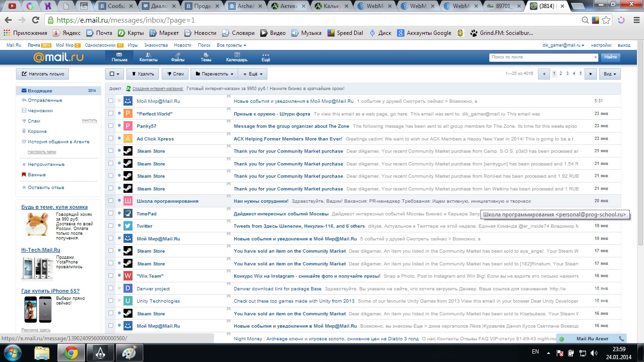The height and width of the screenshot is (362, 644).
Task: Check the Panky57 message checkbox
Action: [x=111, y=126]
